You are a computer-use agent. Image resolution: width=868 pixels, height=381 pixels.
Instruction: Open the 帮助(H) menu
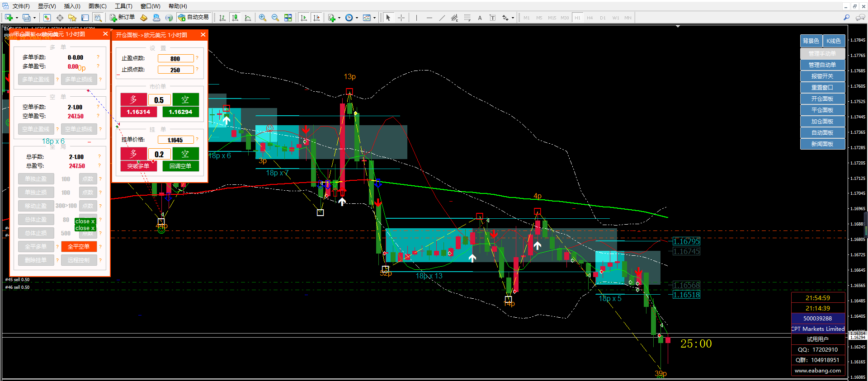[178, 6]
